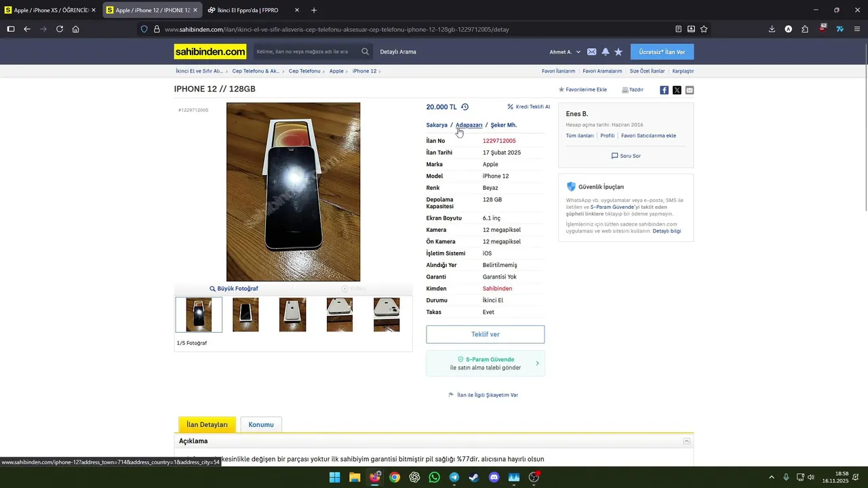Open the ad blocker extension icon with badge

(x=823, y=28)
